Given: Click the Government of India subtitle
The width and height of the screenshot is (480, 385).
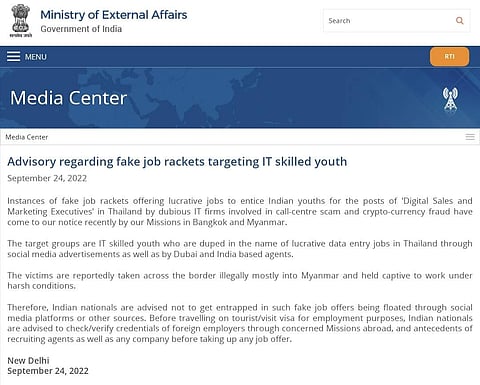Looking at the screenshot, I should pos(81,29).
